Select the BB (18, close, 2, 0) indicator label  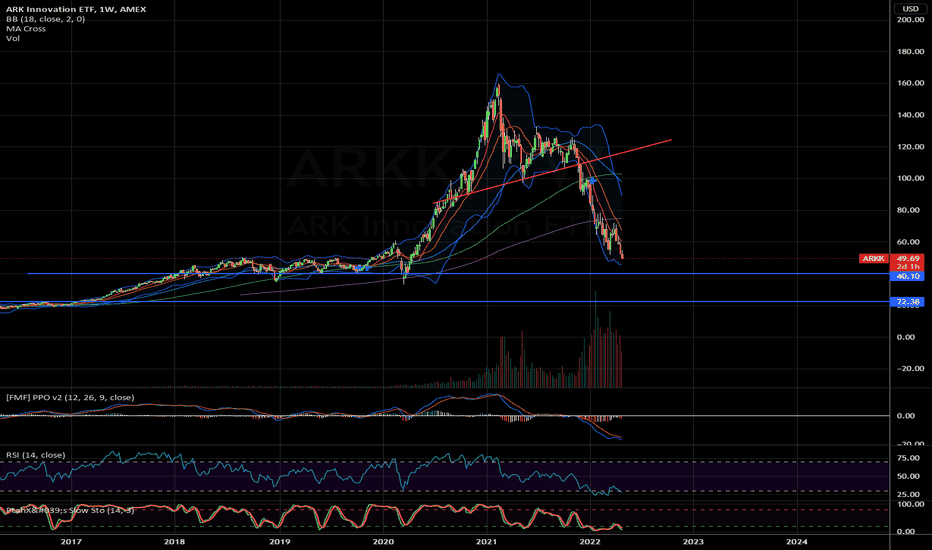tap(45, 19)
